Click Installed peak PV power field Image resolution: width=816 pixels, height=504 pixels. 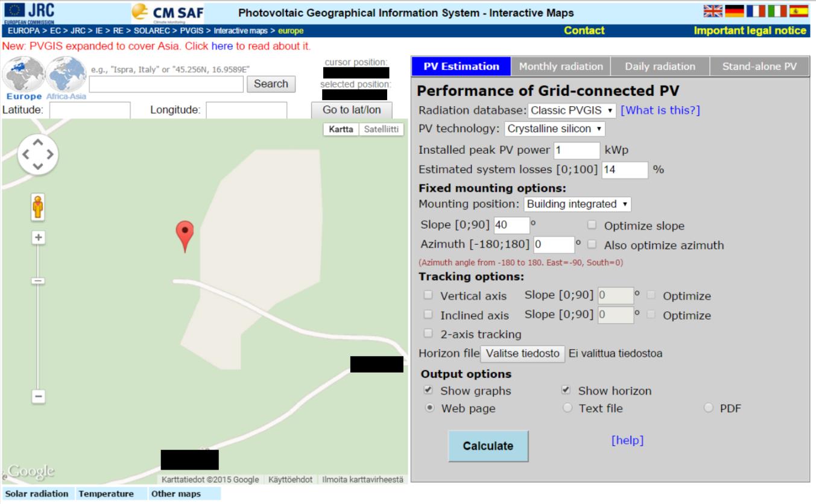[x=577, y=150]
